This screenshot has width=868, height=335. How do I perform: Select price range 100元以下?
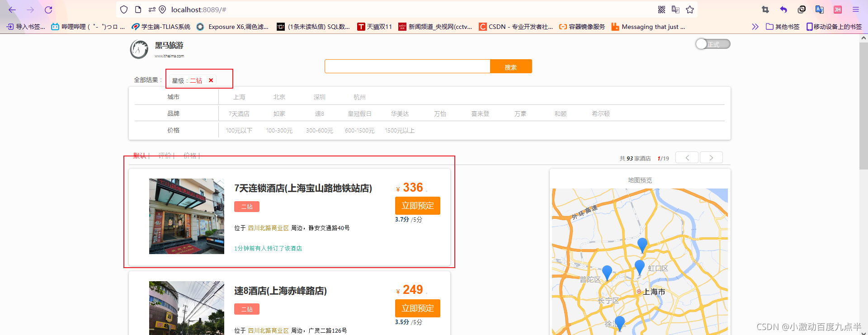239,131
